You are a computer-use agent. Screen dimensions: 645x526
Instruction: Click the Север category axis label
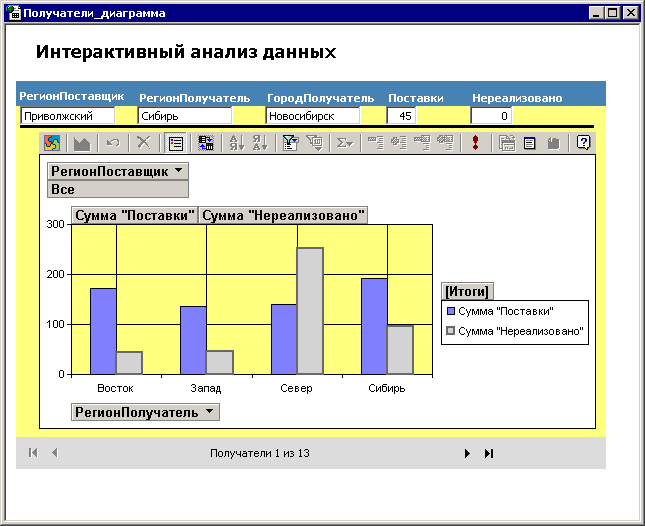click(x=296, y=388)
